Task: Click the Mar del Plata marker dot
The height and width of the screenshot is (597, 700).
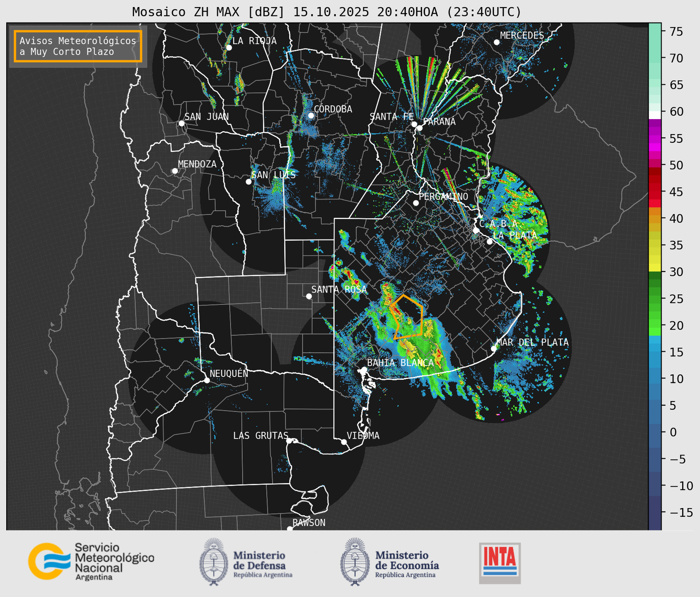Action: point(493,348)
